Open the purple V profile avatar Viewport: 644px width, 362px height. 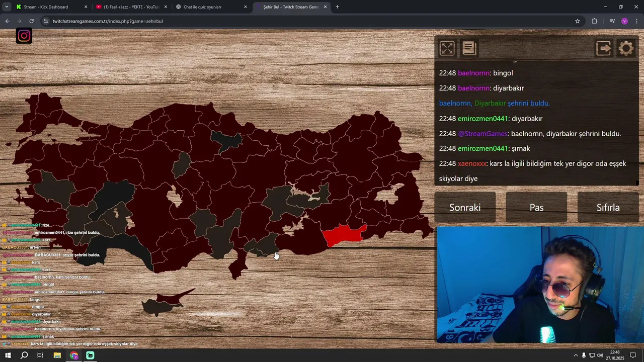point(624,21)
